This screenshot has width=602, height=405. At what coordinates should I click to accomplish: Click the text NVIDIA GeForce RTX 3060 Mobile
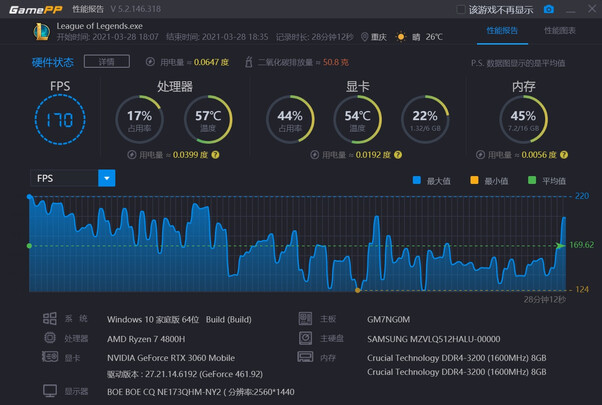[171, 358]
